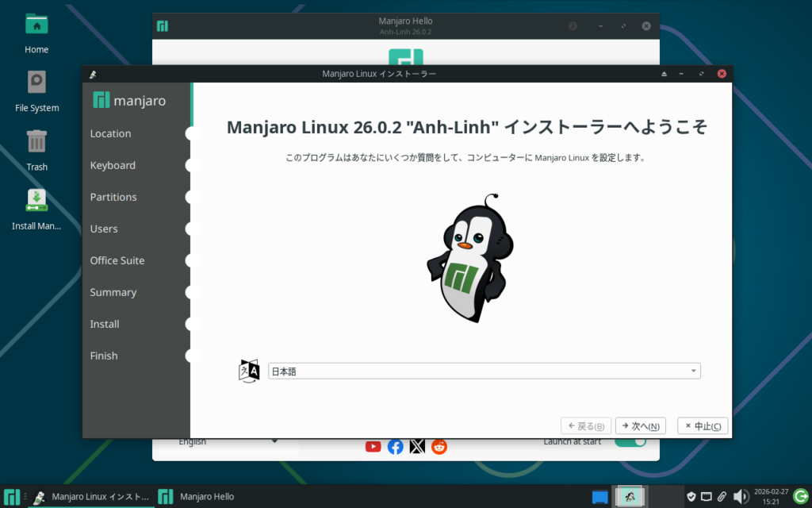Screen dimensions: 812x508
Task: Open the YouTube link icon
Action: [x=373, y=446]
